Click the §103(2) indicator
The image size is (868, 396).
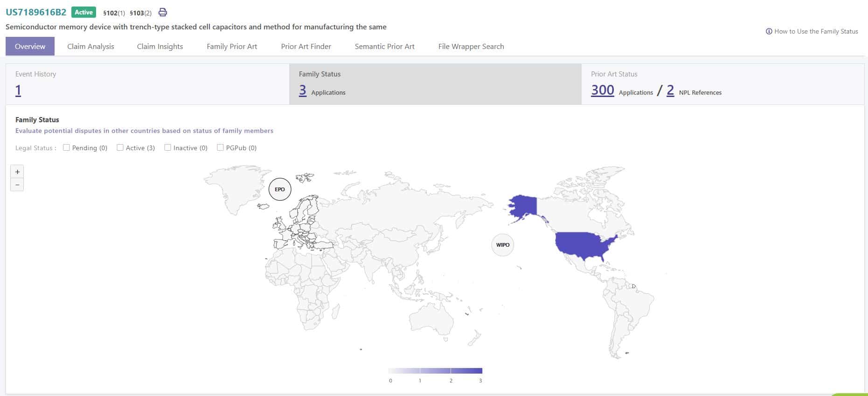click(x=140, y=13)
